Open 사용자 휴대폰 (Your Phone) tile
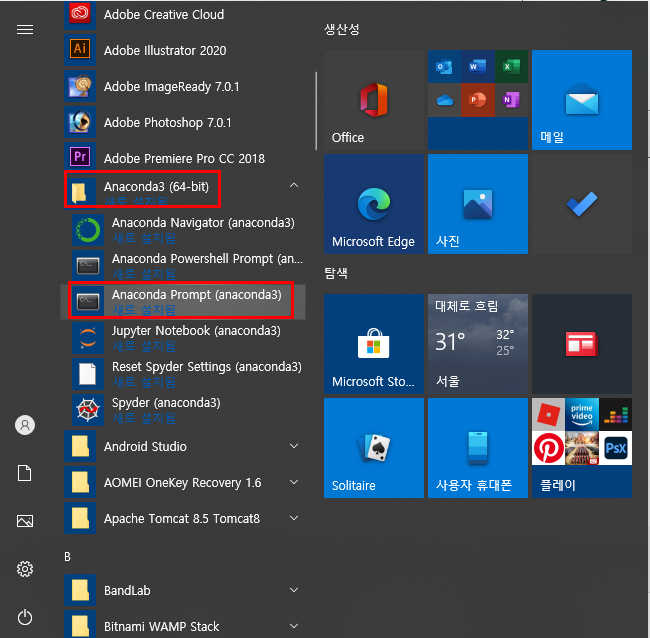 (x=478, y=448)
